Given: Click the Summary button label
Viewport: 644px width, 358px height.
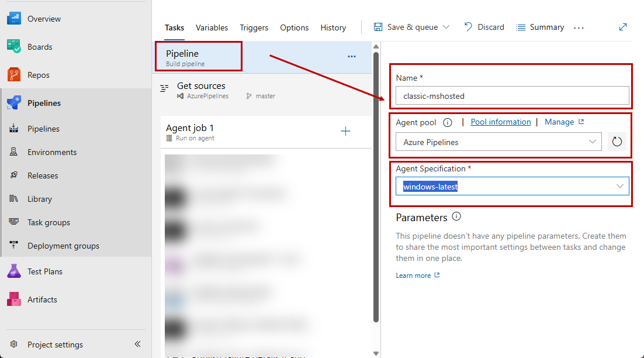Looking at the screenshot, I should pos(546,27).
